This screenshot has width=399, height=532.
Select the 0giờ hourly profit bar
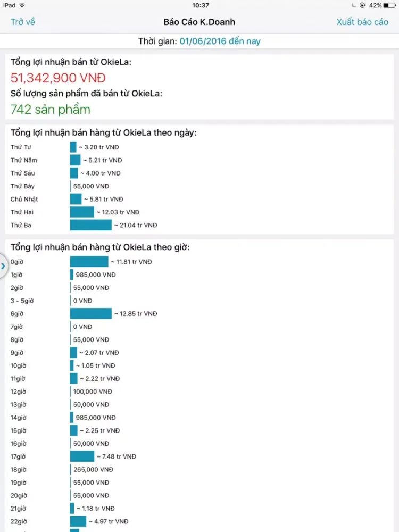(89, 262)
